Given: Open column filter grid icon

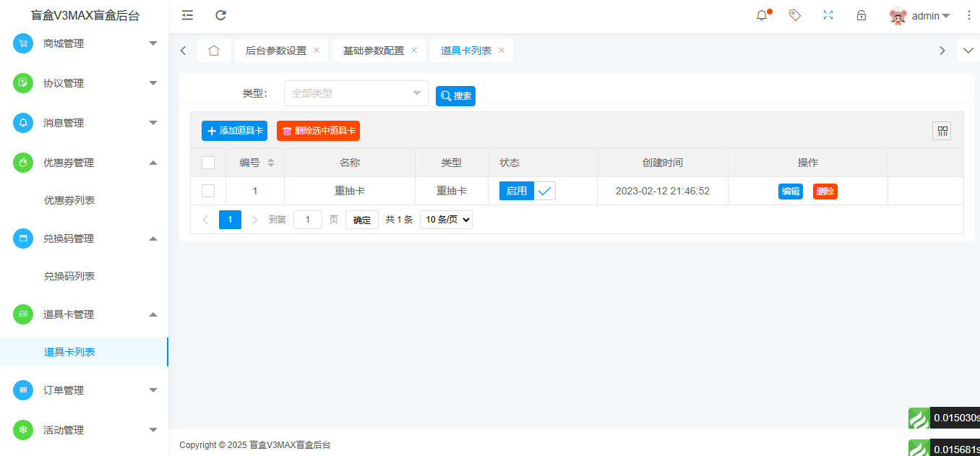Looking at the screenshot, I should click(942, 131).
